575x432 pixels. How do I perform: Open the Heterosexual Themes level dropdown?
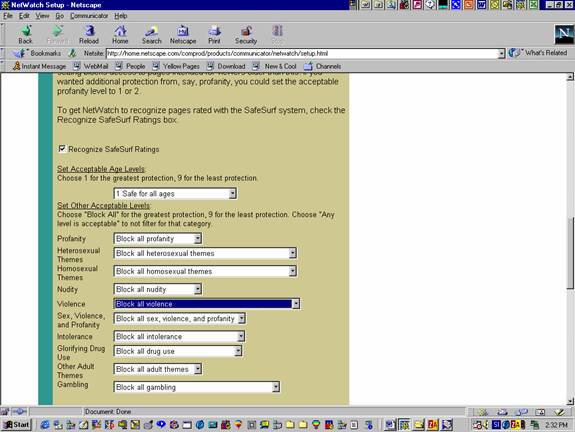tap(205, 253)
